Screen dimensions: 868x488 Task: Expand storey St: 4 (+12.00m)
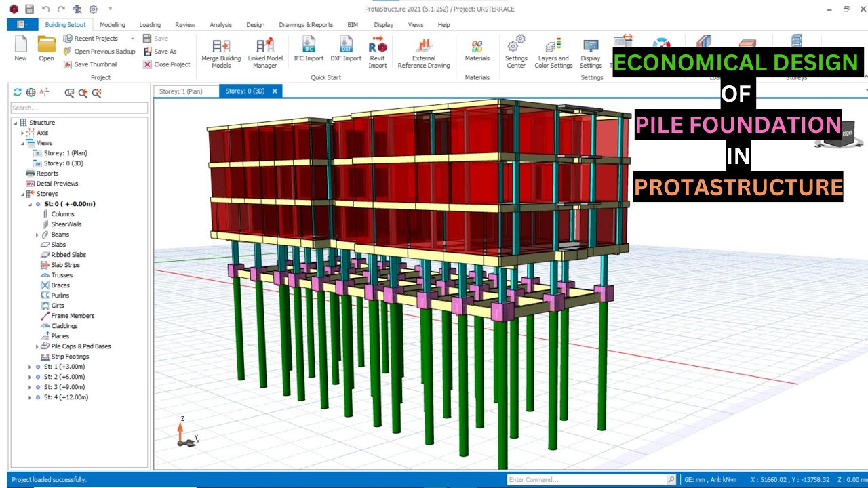point(30,397)
